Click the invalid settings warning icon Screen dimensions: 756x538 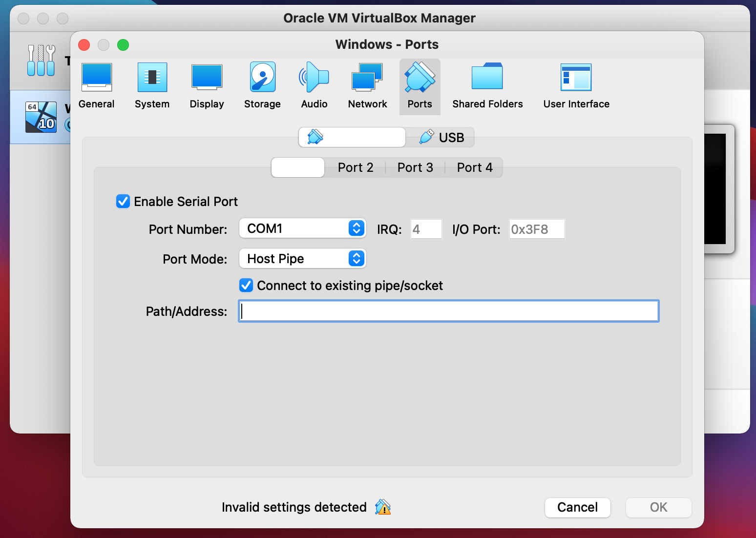pos(383,507)
